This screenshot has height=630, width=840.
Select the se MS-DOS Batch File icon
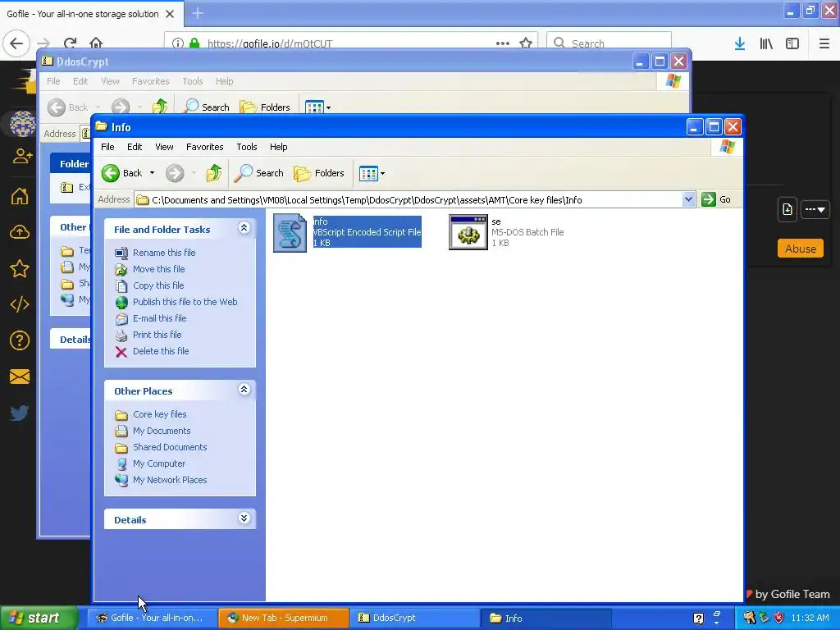[468, 232]
